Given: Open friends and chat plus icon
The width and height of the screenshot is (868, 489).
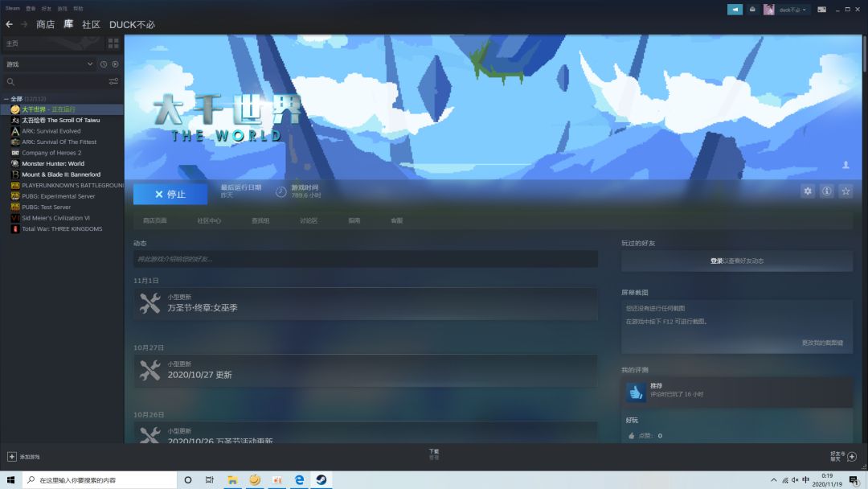Looking at the screenshot, I should click(x=852, y=456).
